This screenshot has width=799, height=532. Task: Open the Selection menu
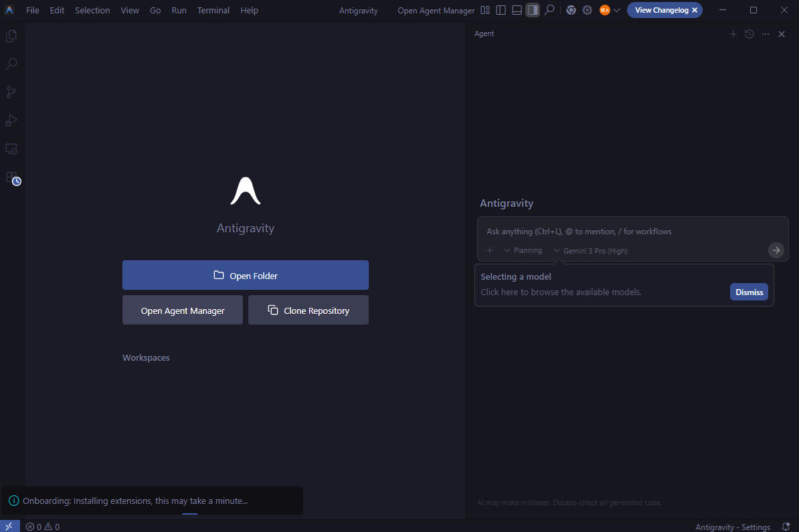coord(92,10)
